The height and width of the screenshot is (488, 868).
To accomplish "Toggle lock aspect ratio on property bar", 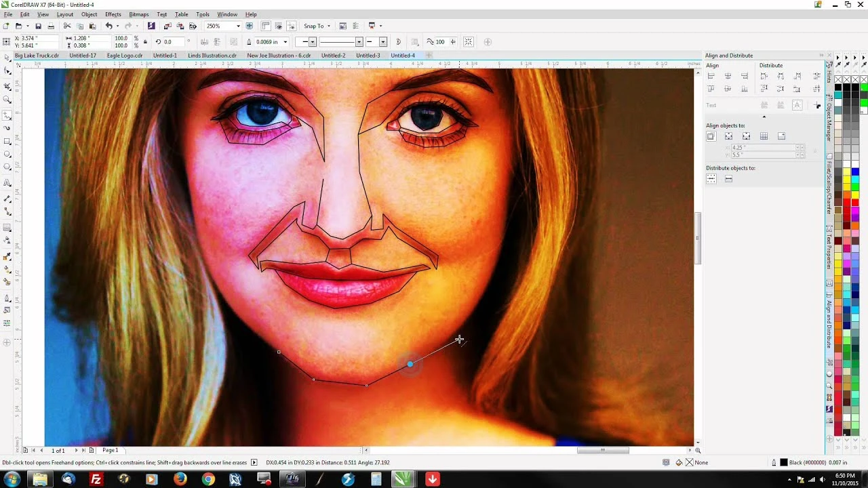I will tap(145, 42).
